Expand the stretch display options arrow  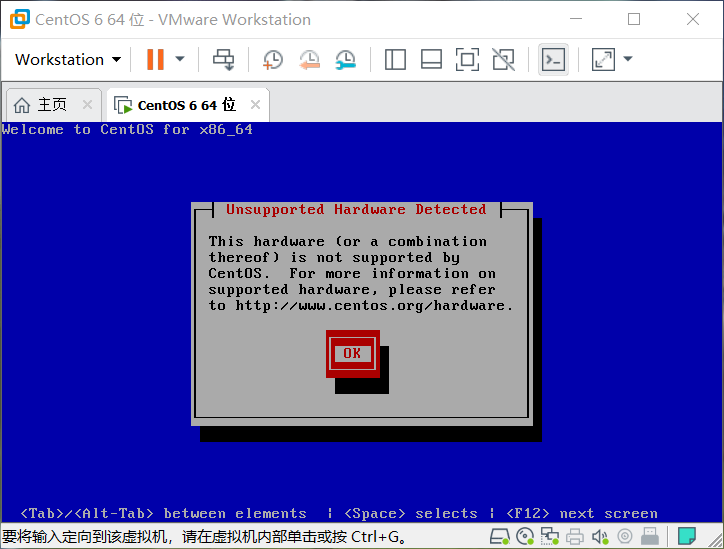tap(627, 59)
